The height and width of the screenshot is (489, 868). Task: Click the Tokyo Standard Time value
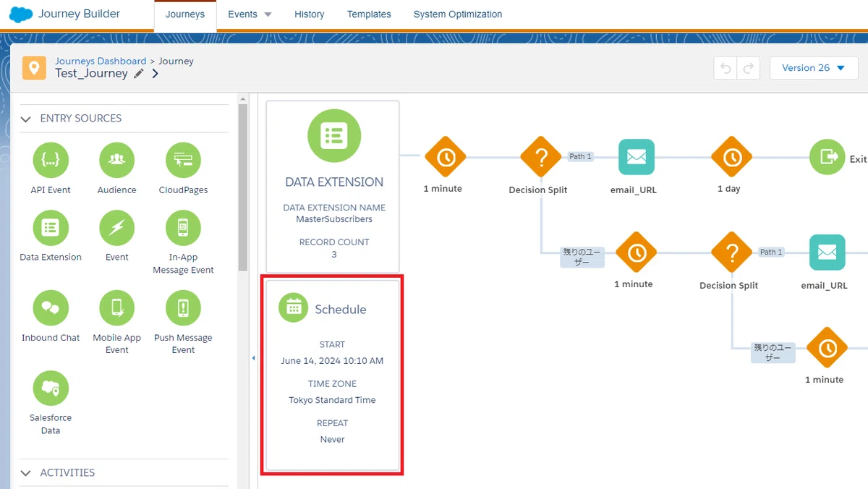333,400
